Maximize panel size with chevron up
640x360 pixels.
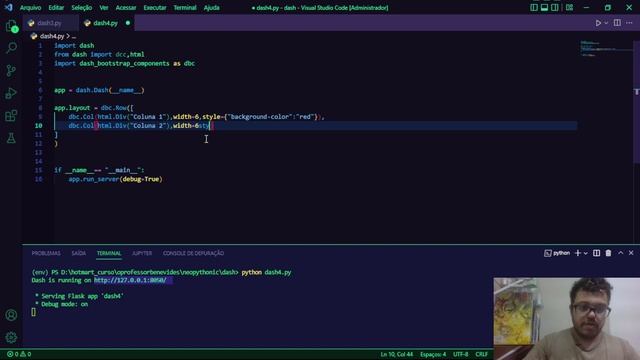(x=620, y=253)
